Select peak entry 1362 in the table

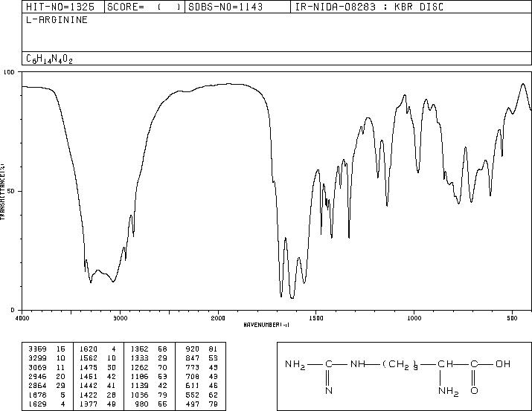(x=149, y=349)
